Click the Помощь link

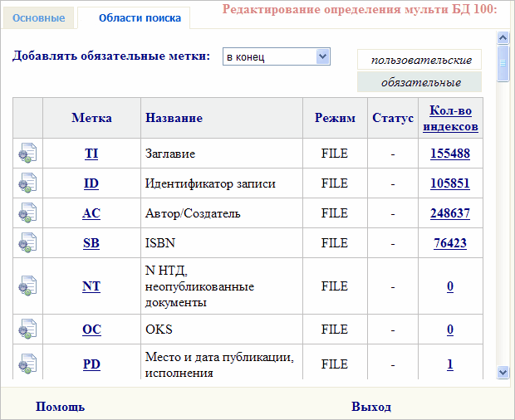pyautogui.click(x=60, y=407)
